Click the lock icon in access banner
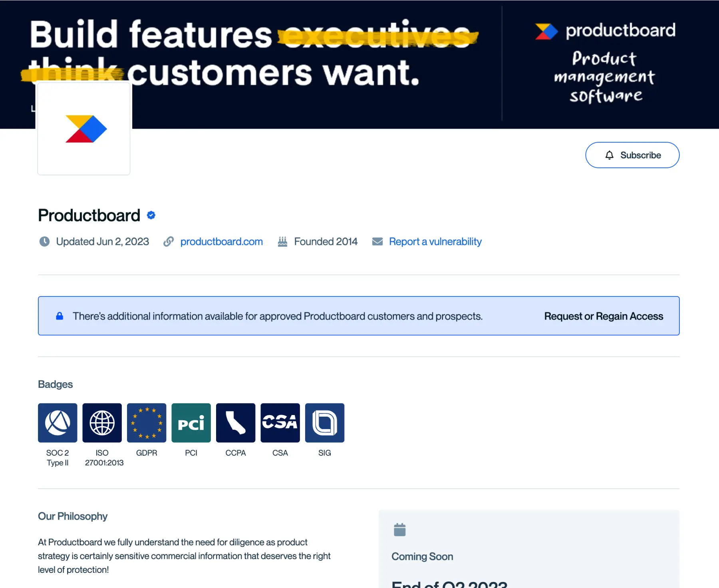The image size is (719, 588). point(60,316)
